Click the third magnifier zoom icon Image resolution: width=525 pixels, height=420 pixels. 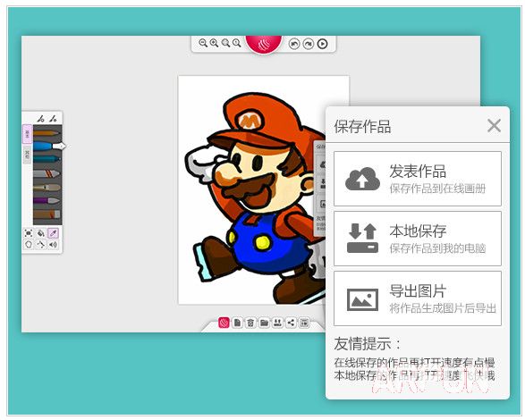coord(225,43)
